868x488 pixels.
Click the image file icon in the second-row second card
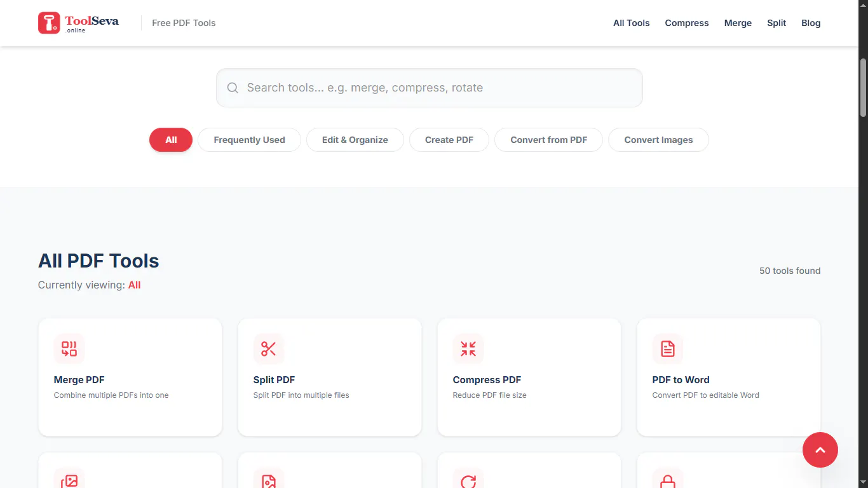pos(269,480)
